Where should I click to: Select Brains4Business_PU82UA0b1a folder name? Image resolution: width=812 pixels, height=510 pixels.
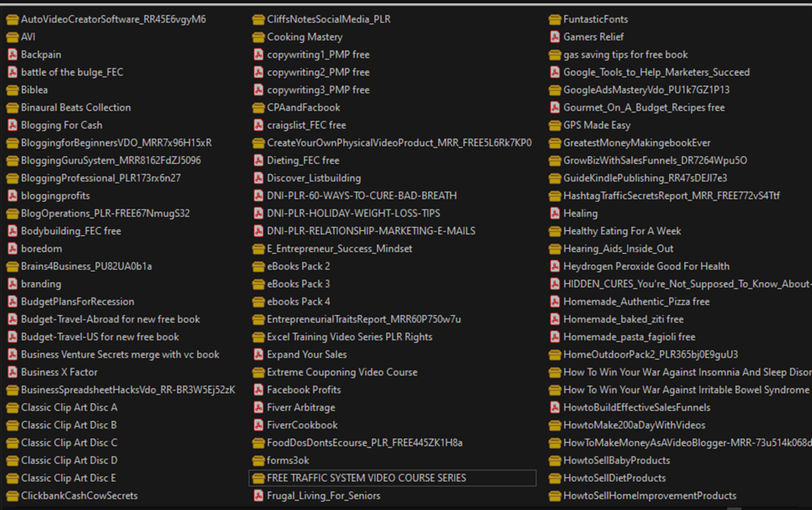coord(86,267)
